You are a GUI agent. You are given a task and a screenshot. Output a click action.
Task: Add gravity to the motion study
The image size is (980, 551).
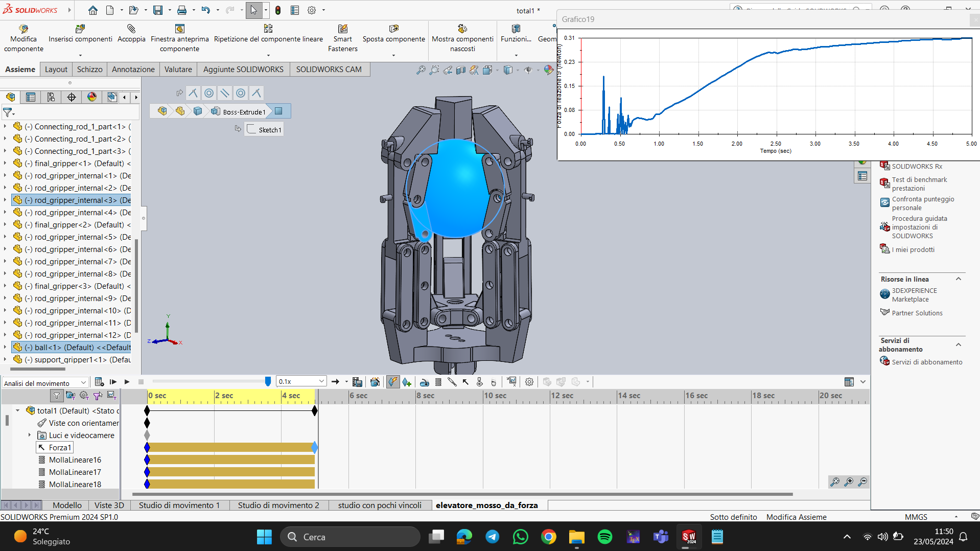pos(493,382)
